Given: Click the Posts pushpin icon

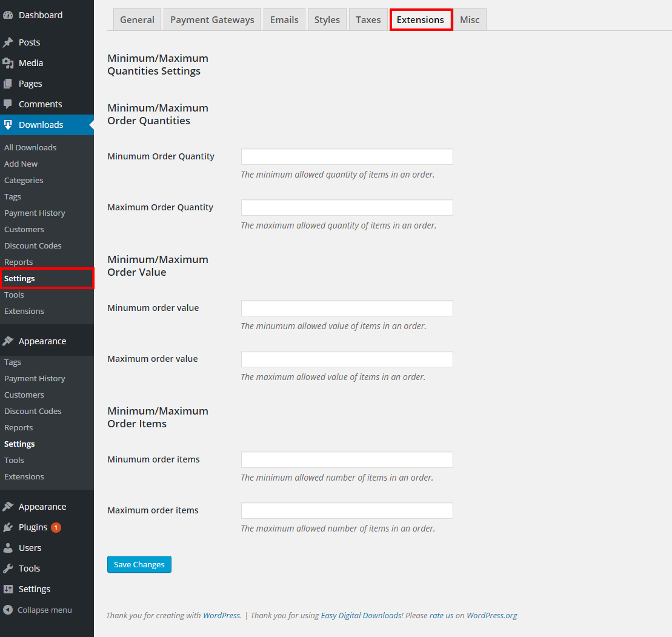Looking at the screenshot, I should click(8, 42).
